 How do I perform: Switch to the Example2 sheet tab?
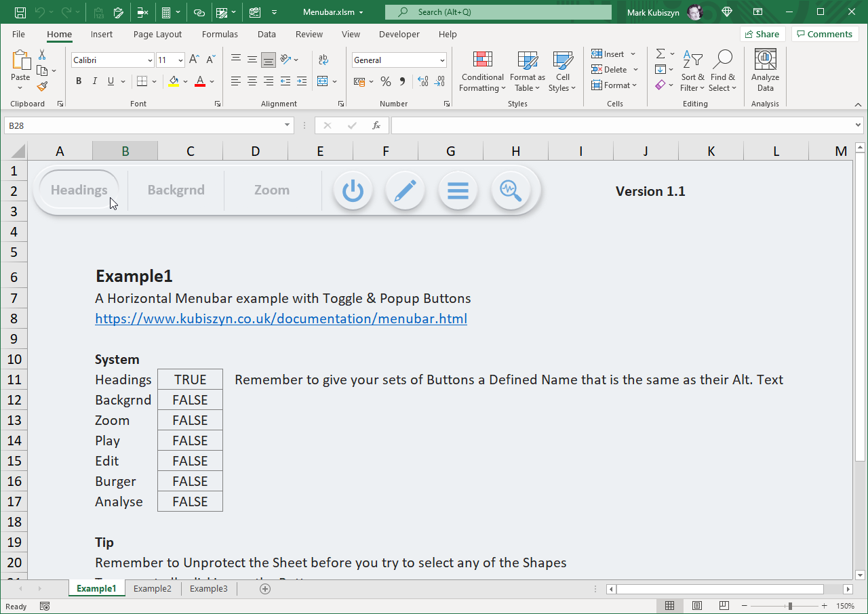tap(153, 588)
